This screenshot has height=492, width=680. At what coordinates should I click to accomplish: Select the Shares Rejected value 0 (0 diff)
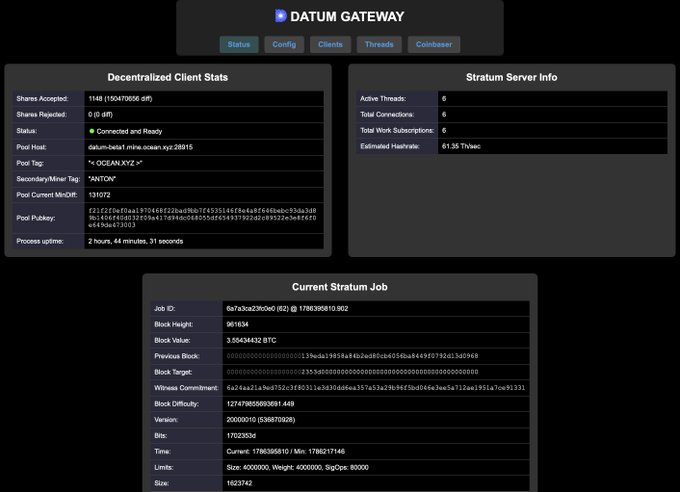100,115
